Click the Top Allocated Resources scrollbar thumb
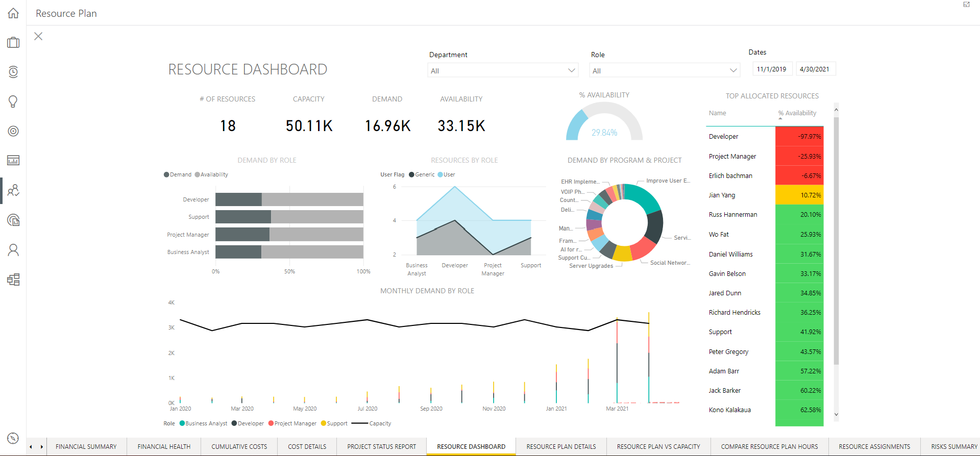Viewport: 980px width, 456px height. [x=836, y=241]
